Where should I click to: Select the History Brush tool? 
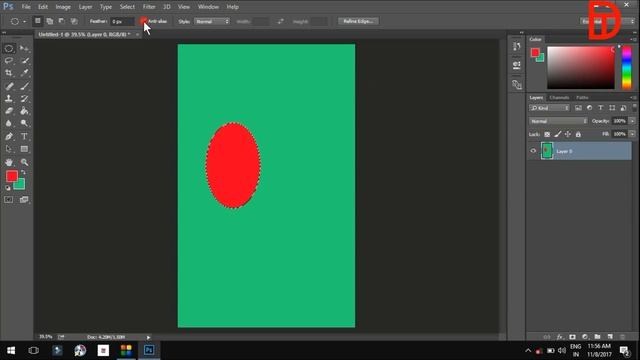(x=24, y=98)
